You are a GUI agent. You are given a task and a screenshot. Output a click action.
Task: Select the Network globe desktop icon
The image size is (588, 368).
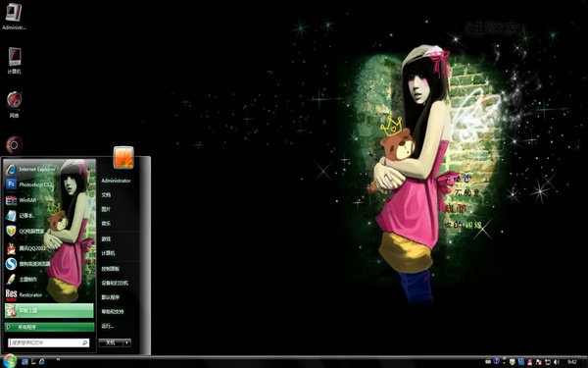pos(15,104)
